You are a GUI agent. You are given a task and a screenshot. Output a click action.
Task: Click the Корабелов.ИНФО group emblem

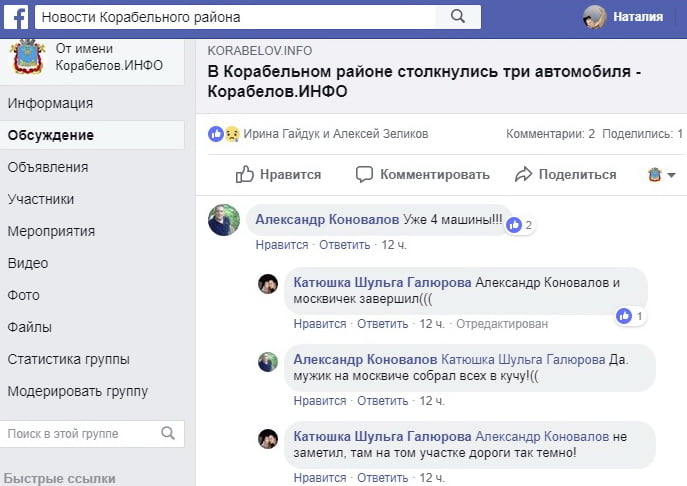27,59
